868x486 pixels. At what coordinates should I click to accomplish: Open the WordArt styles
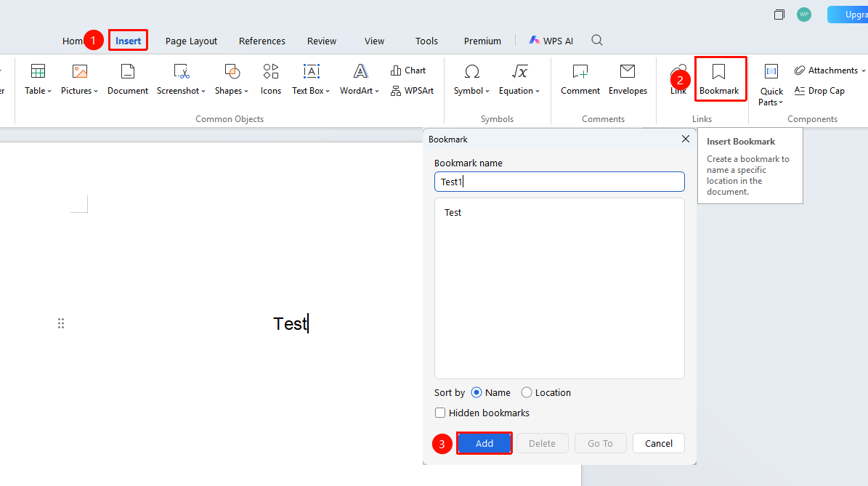360,79
